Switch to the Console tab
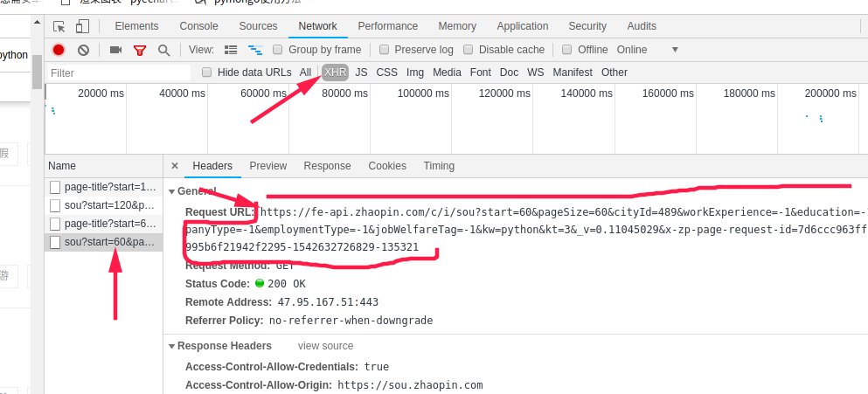868x394 pixels. tap(198, 26)
